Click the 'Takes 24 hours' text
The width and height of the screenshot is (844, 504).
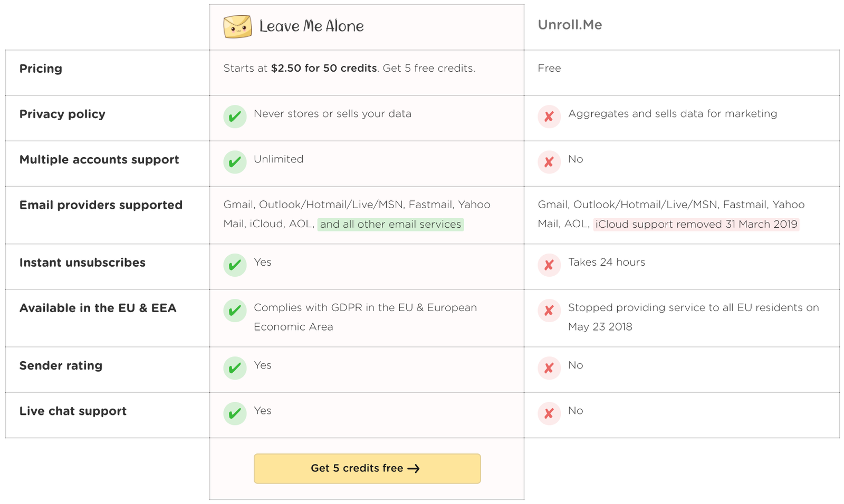point(607,262)
